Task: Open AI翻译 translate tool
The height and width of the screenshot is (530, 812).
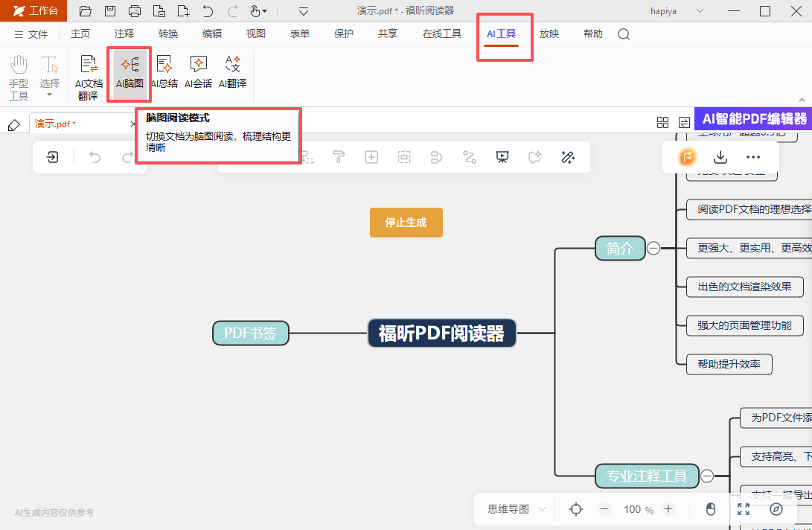Action: click(232, 72)
